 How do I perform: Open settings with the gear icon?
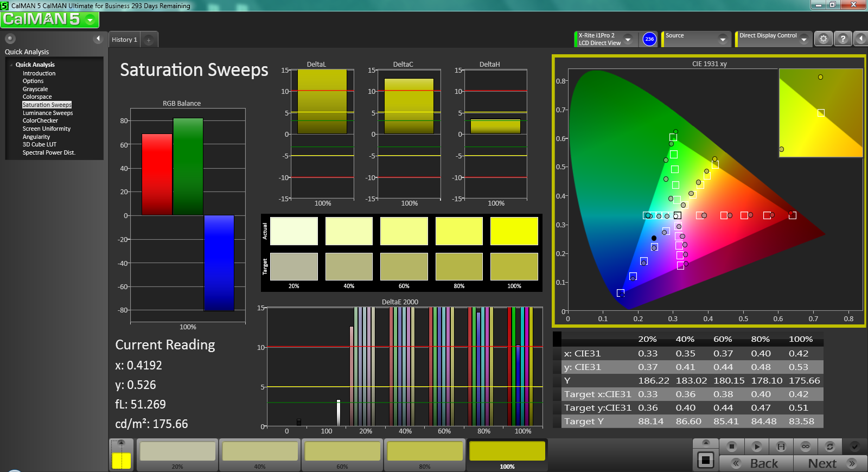[x=824, y=39]
